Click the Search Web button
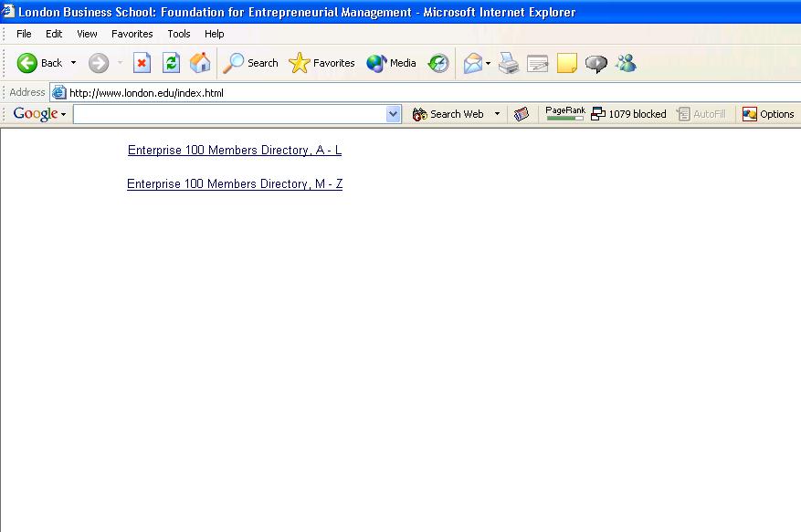The height and width of the screenshot is (532, 801). tap(448, 114)
